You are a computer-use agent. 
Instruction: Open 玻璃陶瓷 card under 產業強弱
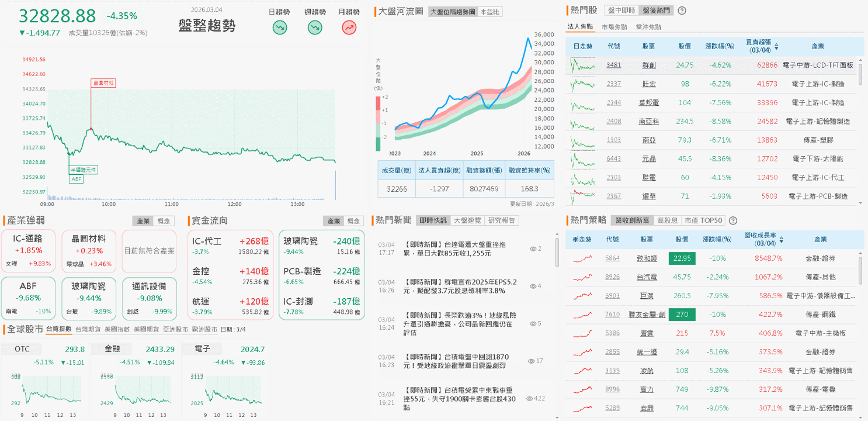pyautogui.click(x=89, y=299)
